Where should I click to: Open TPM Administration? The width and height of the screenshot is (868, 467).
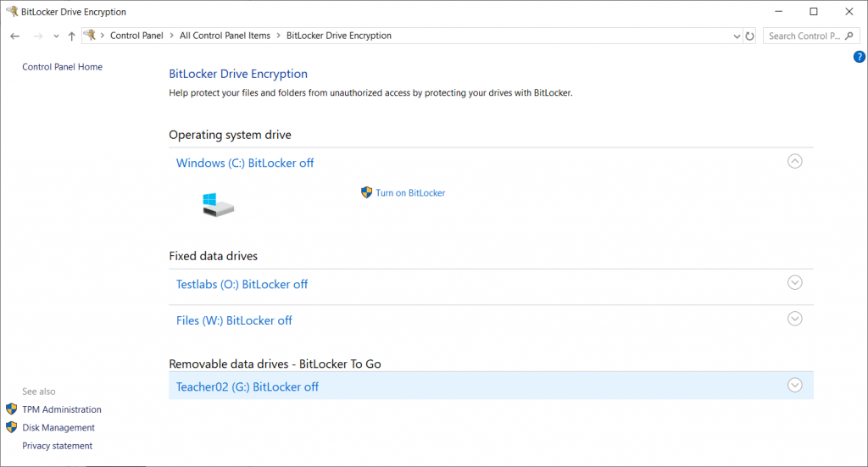tap(62, 409)
